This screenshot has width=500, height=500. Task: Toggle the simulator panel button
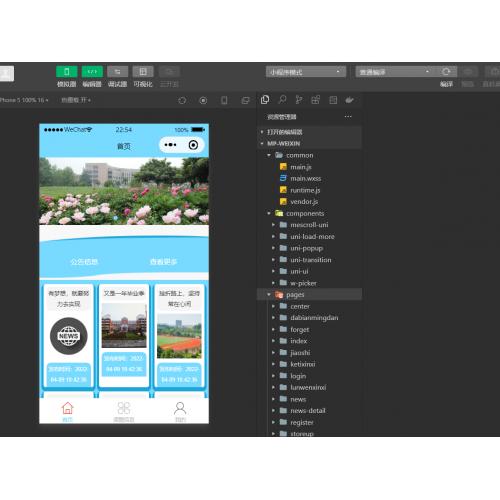[x=67, y=72]
